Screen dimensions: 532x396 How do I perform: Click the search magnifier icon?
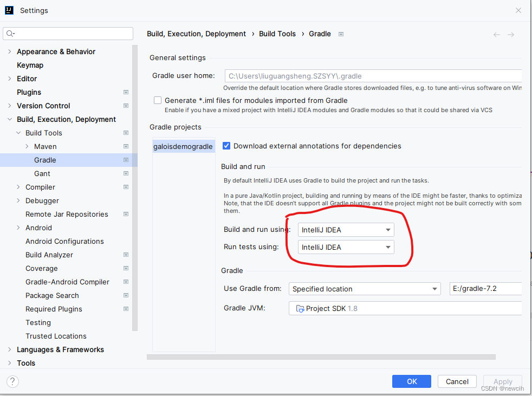[10, 33]
